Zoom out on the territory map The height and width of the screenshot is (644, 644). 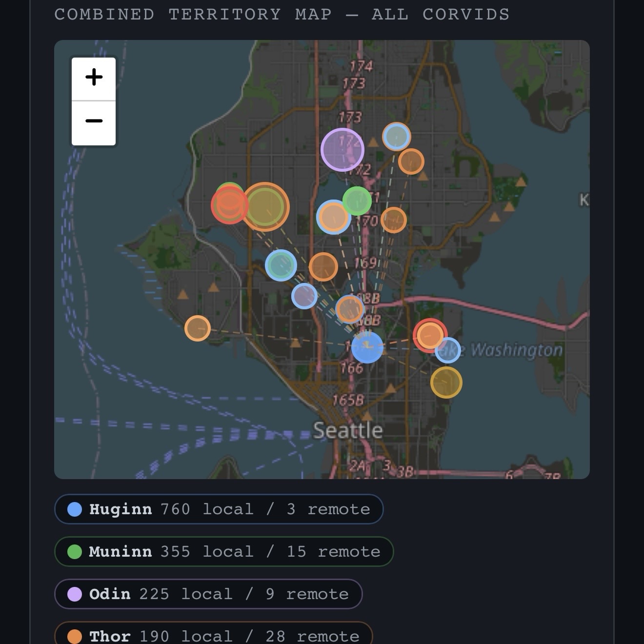pyautogui.click(x=94, y=122)
